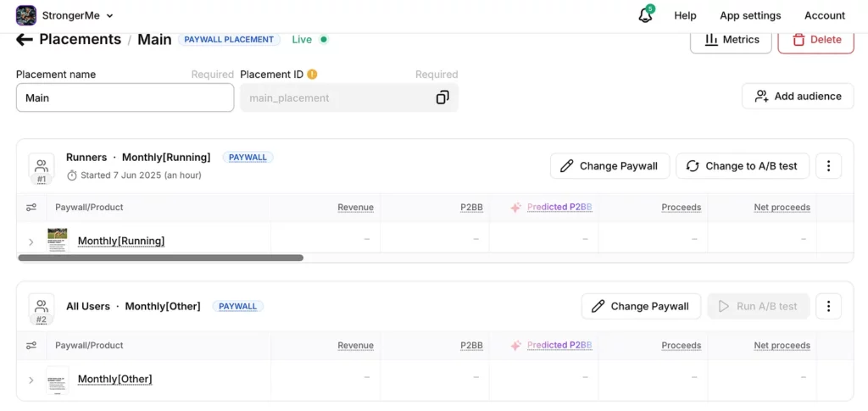
Task: Click Change to A/B test button
Action: [742, 166]
